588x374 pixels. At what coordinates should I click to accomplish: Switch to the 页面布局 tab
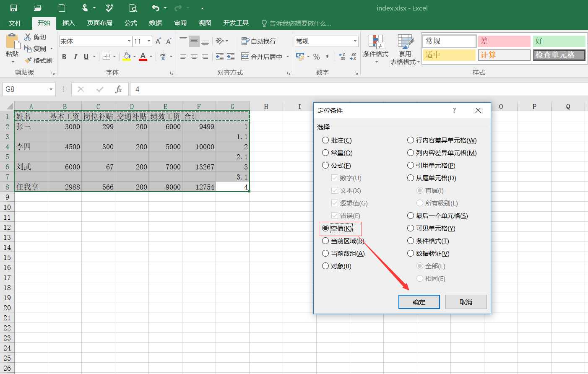click(x=99, y=23)
